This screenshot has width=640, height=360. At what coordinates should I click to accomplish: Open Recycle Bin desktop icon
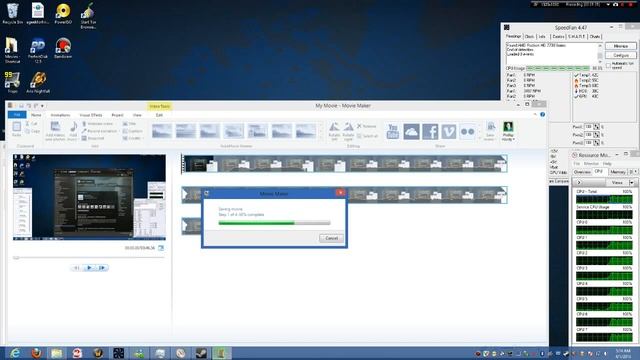[x=12, y=13]
